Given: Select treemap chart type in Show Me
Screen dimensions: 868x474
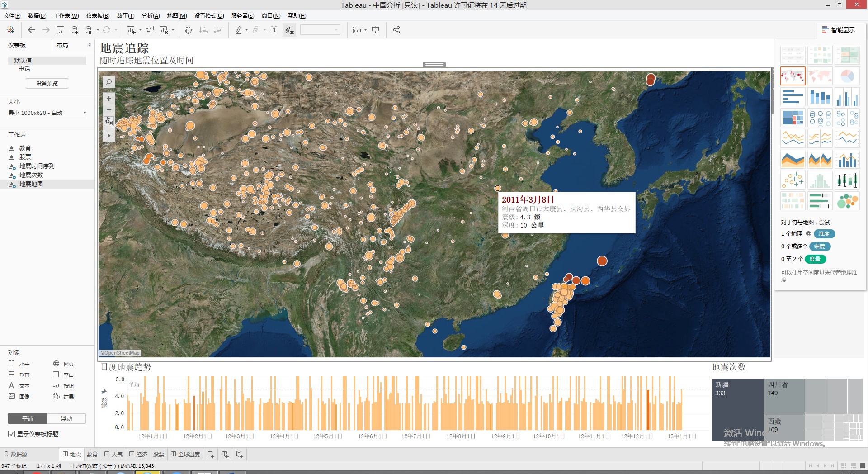Looking at the screenshot, I should [793, 118].
